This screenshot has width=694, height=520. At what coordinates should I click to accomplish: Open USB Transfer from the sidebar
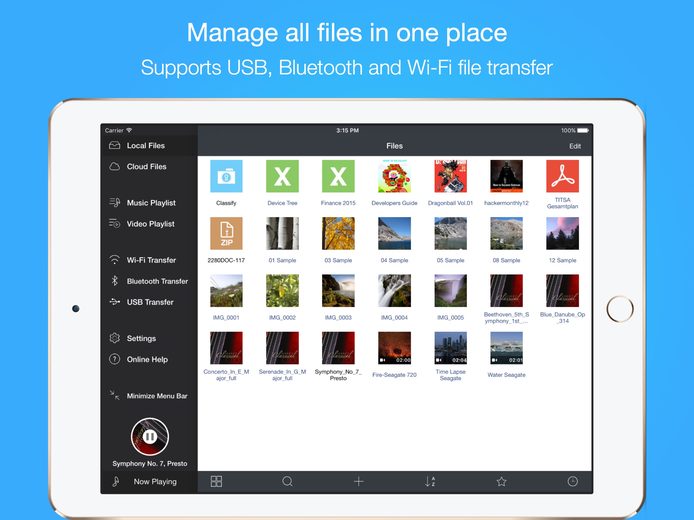[149, 302]
